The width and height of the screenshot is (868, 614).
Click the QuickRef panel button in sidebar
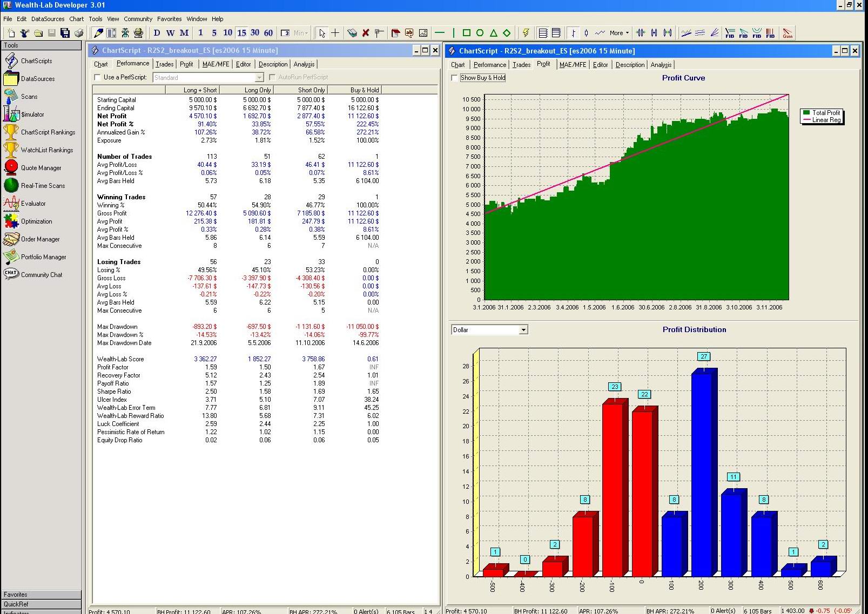pos(41,604)
